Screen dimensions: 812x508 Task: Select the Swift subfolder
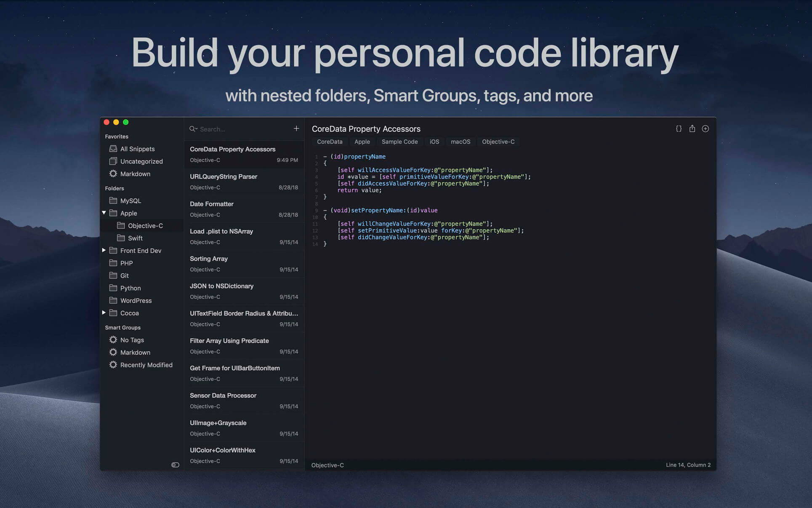[x=135, y=238]
